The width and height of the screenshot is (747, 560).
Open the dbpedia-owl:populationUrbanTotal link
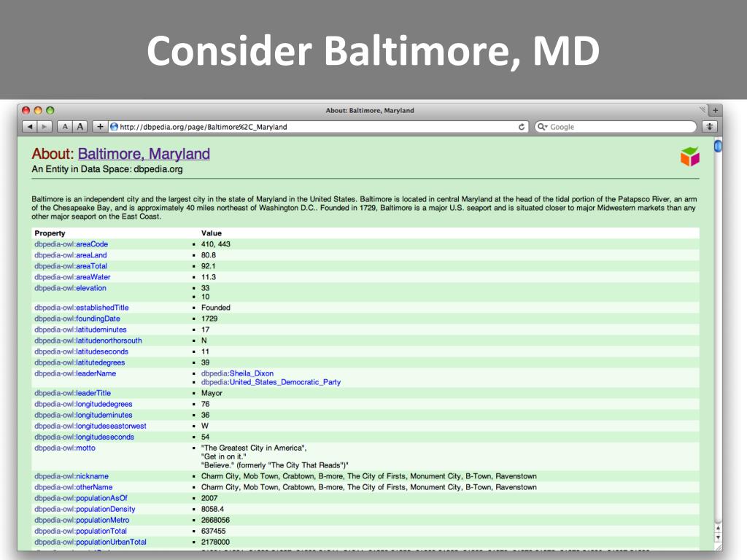click(90, 542)
